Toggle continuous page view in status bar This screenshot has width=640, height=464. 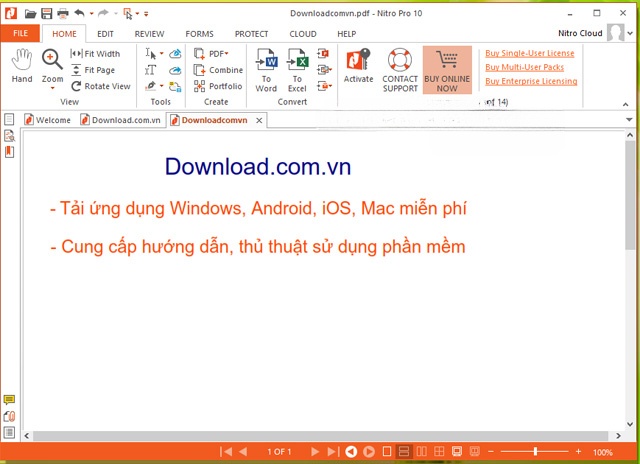click(404, 451)
